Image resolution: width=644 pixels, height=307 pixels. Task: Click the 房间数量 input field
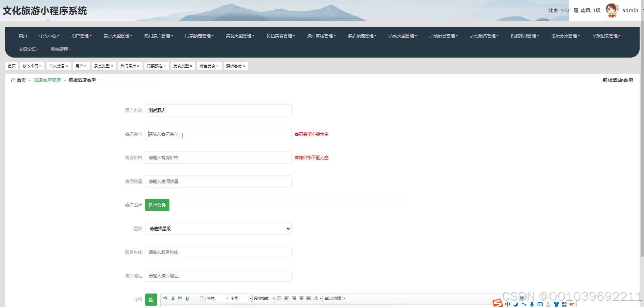pos(218,181)
